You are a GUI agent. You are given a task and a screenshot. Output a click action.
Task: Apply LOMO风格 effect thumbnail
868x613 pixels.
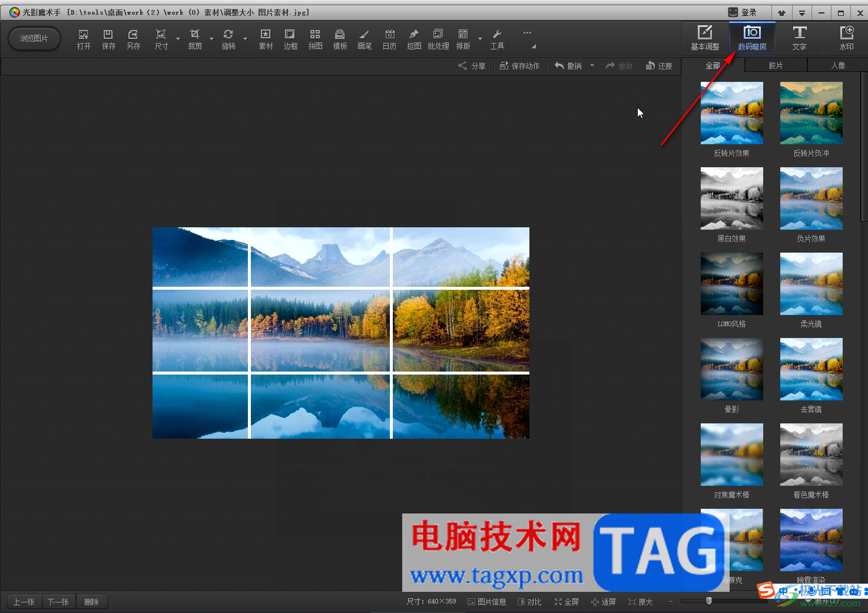(x=731, y=284)
